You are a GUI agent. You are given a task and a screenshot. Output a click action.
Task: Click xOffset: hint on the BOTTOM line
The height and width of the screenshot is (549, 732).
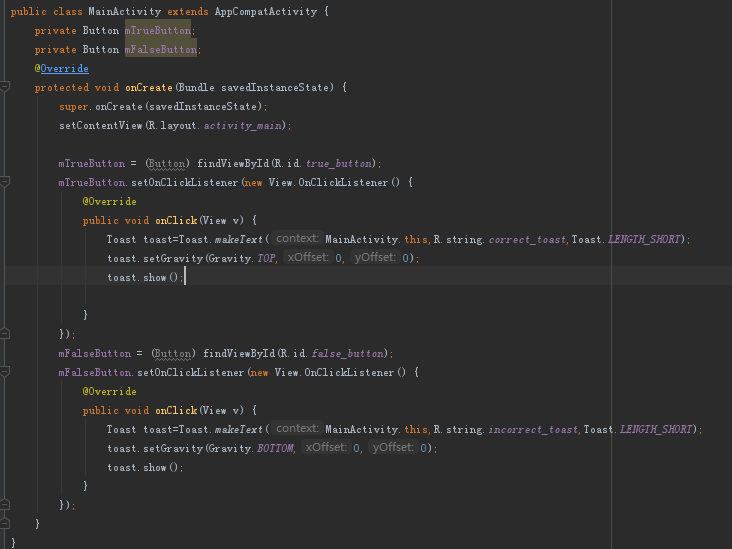click(326, 447)
